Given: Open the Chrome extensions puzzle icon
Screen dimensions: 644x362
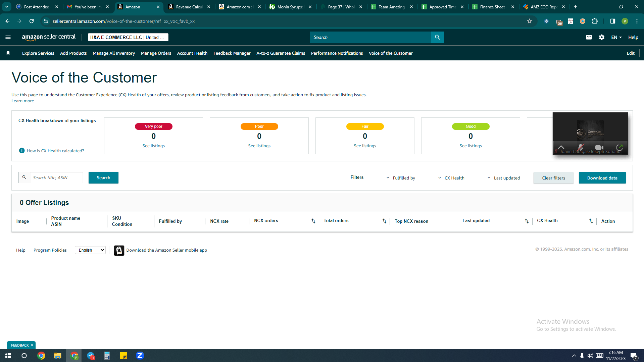Looking at the screenshot, I should (x=595, y=21).
